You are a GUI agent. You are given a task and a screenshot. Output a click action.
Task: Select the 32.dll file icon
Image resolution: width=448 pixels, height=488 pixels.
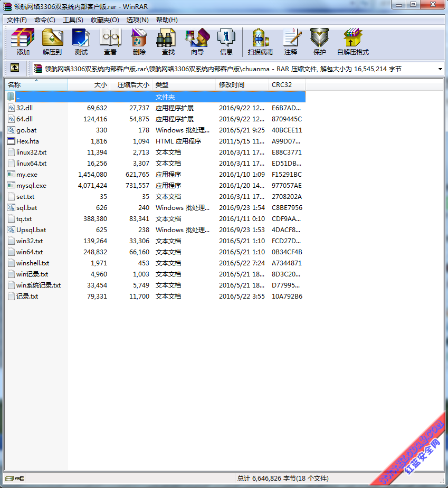pos(11,108)
